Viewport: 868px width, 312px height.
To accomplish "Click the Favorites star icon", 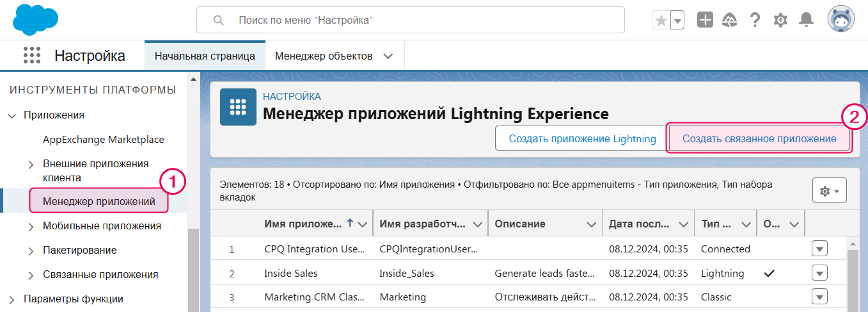I will [661, 21].
